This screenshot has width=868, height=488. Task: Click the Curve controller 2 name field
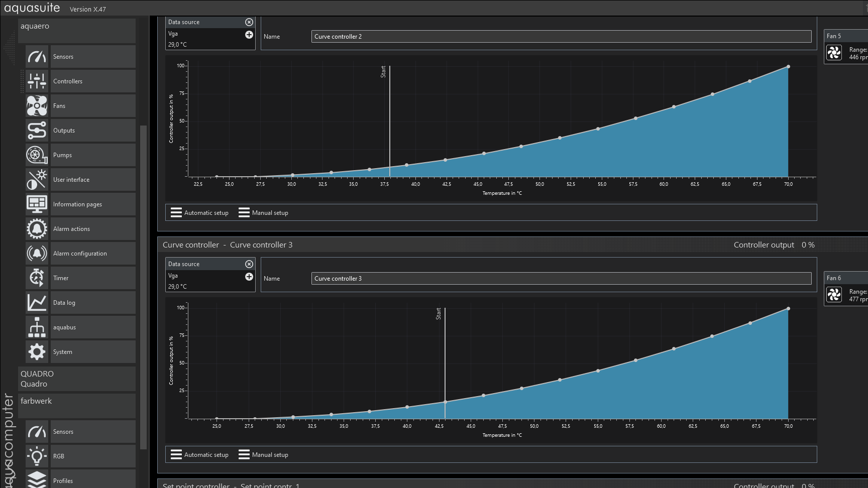[561, 37]
